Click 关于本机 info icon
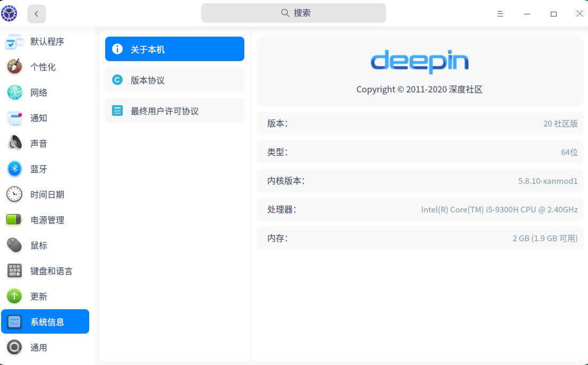Screen dimensions: 588x365 coord(117,49)
